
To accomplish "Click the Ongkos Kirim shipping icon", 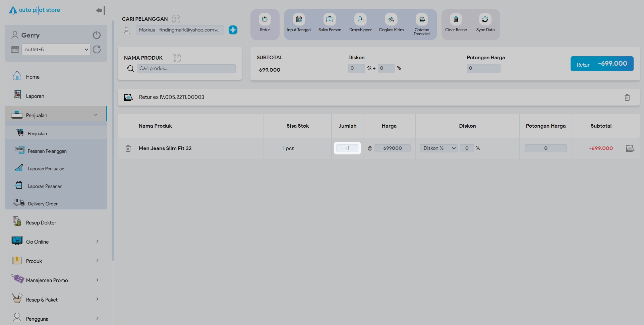I will (391, 19).
